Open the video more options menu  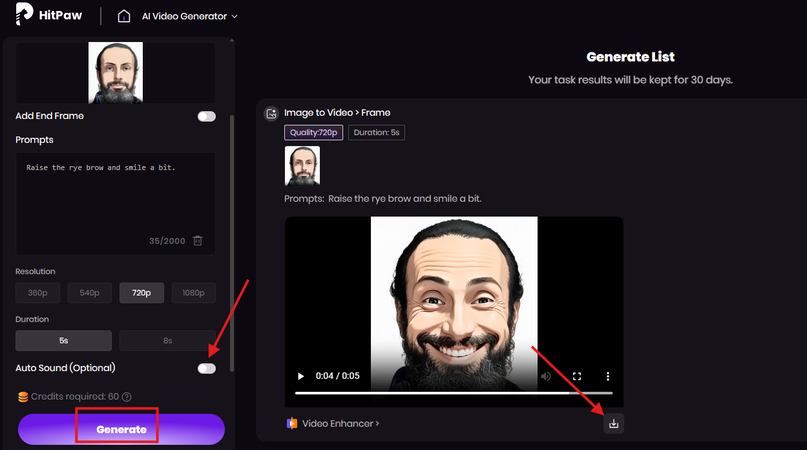coord(608,377)
